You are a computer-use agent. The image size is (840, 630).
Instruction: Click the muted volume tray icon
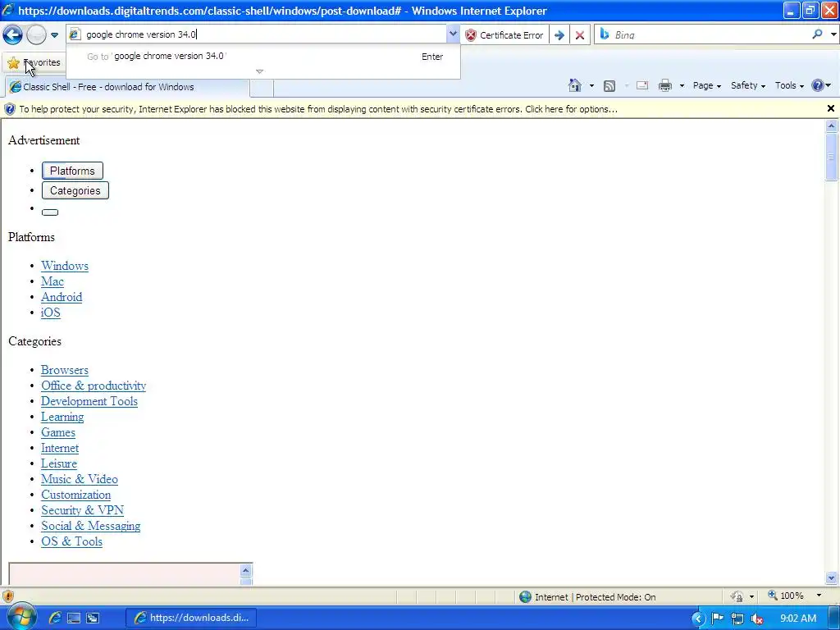point(757,619)
